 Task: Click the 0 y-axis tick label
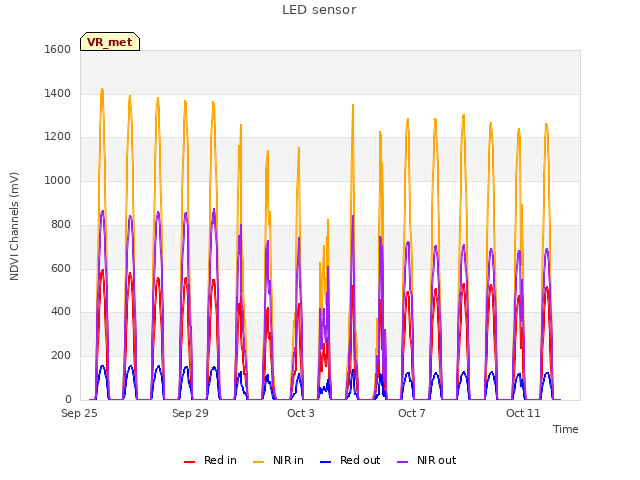point(68,399)
